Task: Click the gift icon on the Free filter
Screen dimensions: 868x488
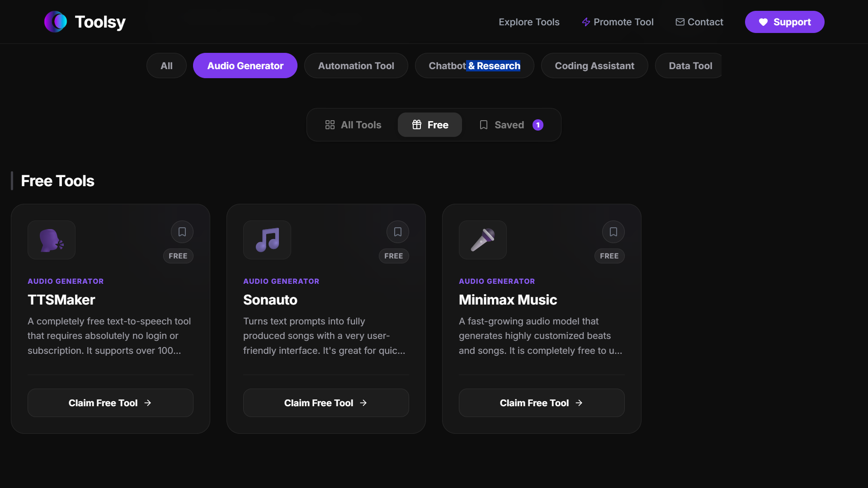Action: [416, 125]
